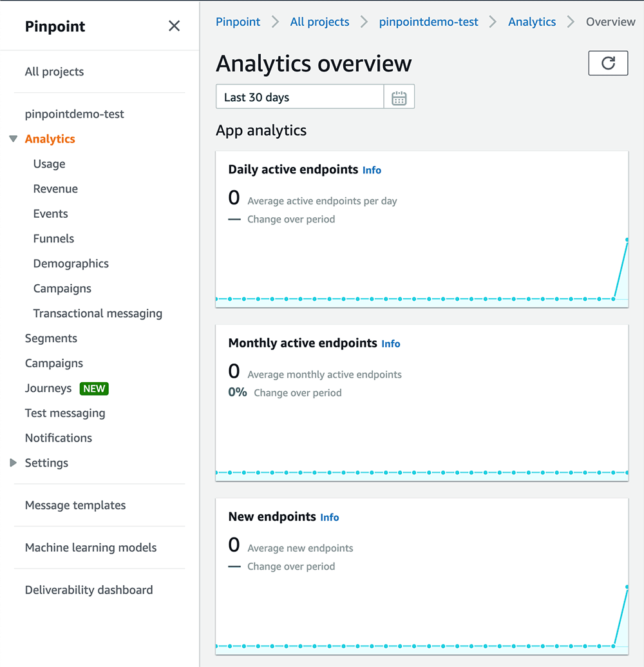Screen dimensions: 644x667
Task: Open Funnels under Analytics
Action: click(53, 238)
